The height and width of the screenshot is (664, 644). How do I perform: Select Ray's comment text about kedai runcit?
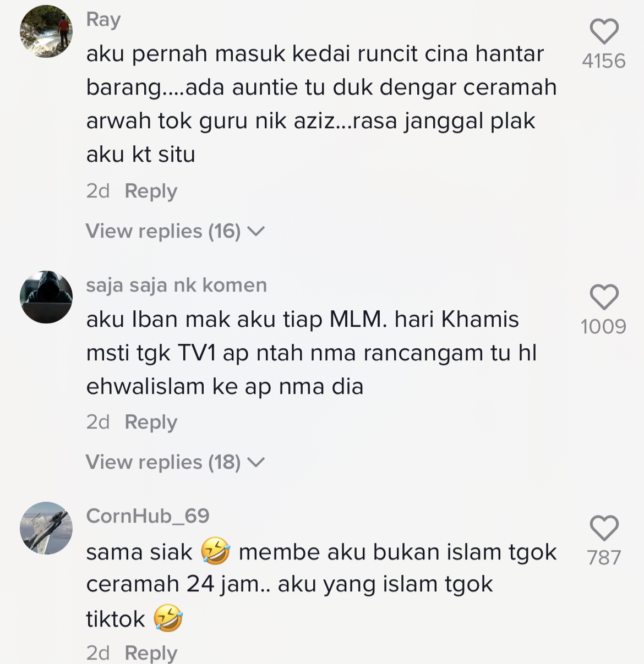[321, 104]
